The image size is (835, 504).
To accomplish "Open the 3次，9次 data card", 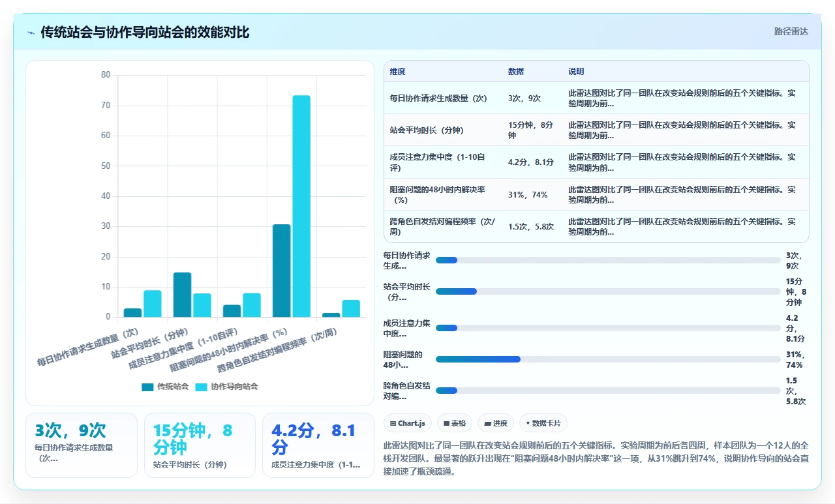I will [x=82, y=445].
